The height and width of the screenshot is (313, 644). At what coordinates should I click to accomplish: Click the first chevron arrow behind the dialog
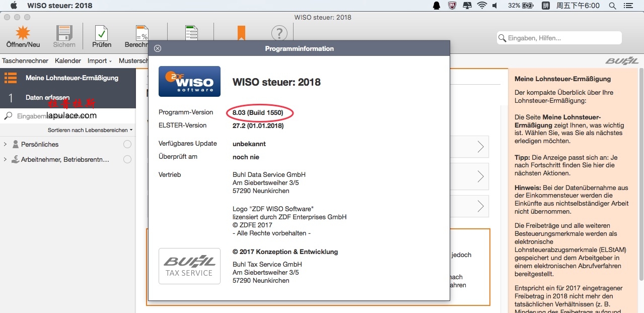481,147
